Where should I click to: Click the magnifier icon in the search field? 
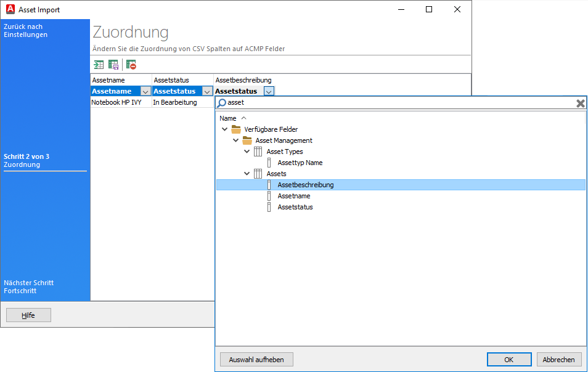(223, 102)
